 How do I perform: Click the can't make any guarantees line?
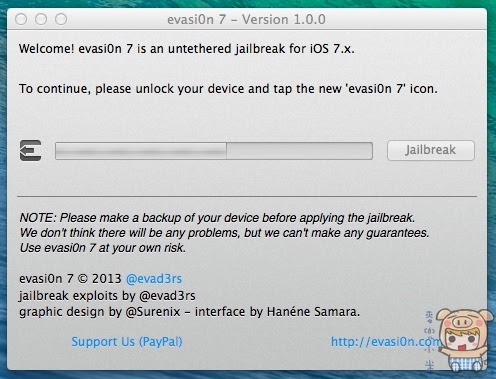coord(224,233)
